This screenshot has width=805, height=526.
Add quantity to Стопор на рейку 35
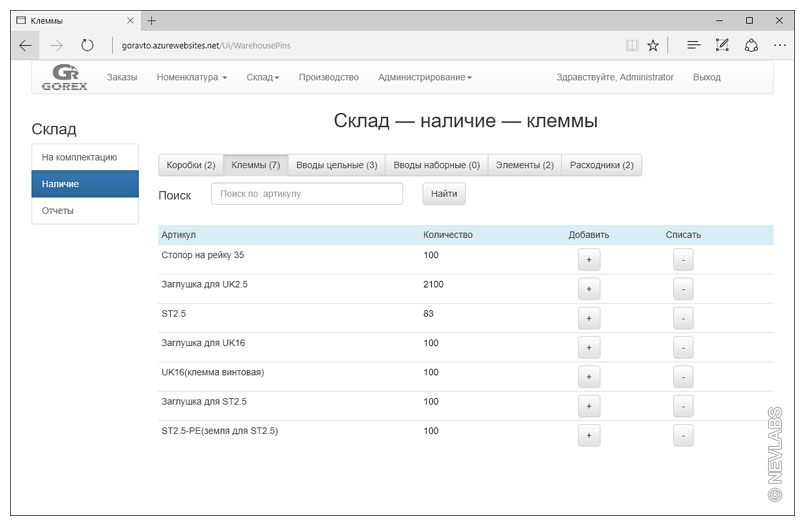click(588, 260)
